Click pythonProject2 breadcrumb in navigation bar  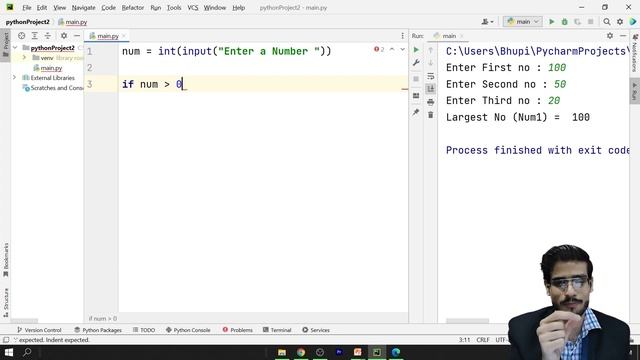tap(27, 22)
